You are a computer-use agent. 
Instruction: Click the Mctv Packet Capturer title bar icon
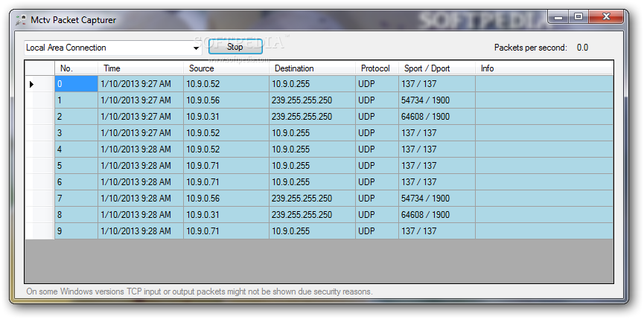tap(21, 20)
